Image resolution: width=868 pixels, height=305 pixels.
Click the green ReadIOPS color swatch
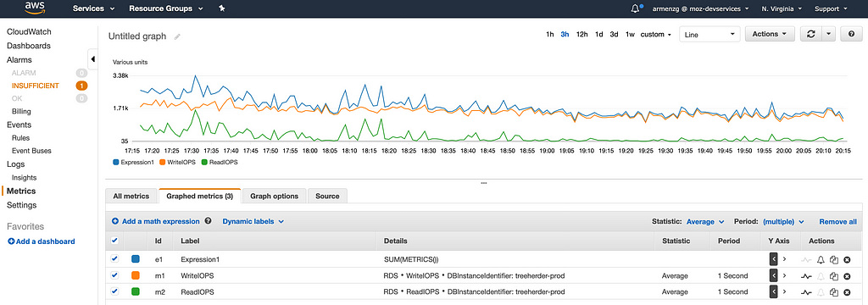point(136,291)
